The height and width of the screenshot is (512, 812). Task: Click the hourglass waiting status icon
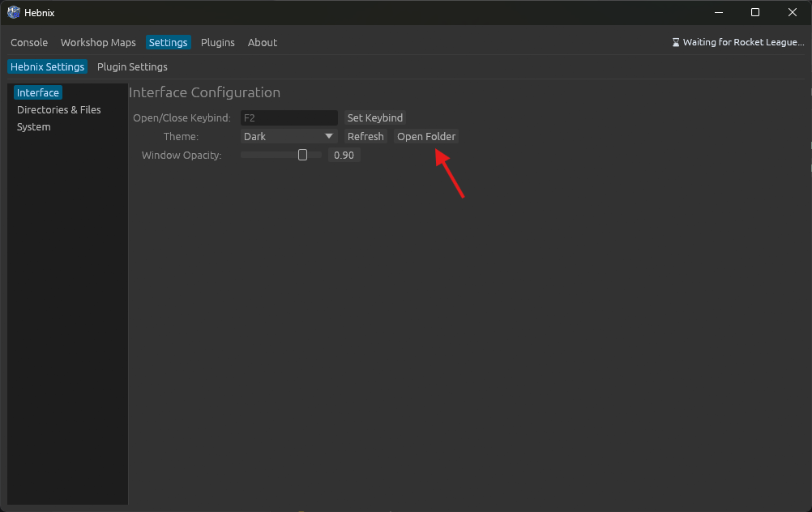pyautogui.click(x=676, y=42)
